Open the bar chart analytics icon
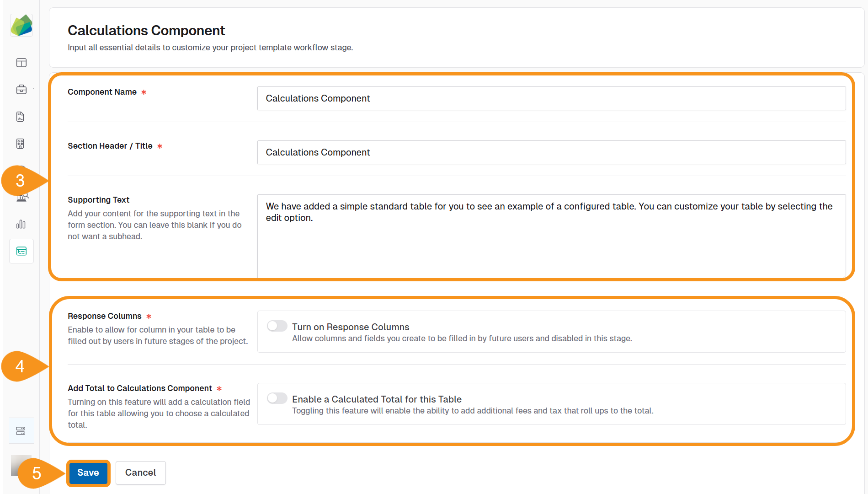Screen dimensions: 868x494 tap(21, 224)
